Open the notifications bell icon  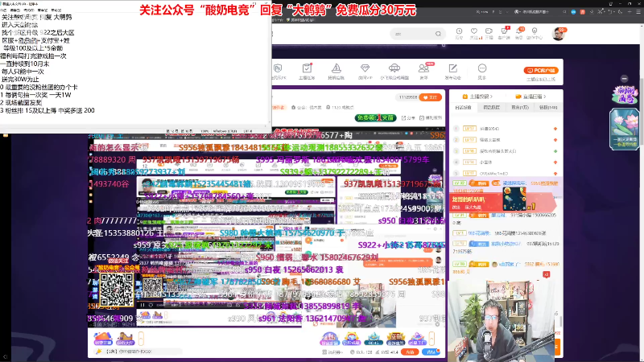(x=519, y=31)
